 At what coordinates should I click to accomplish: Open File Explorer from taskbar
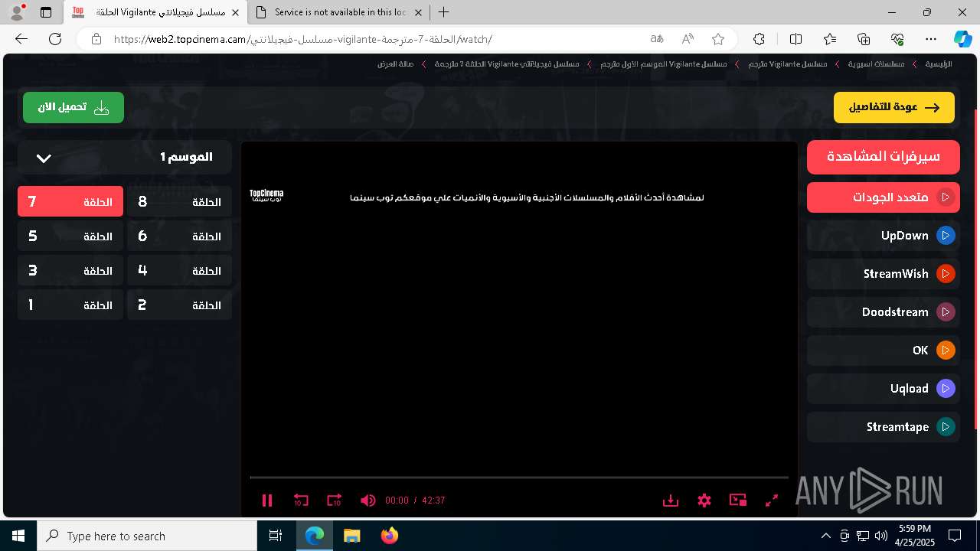(351, 536)
